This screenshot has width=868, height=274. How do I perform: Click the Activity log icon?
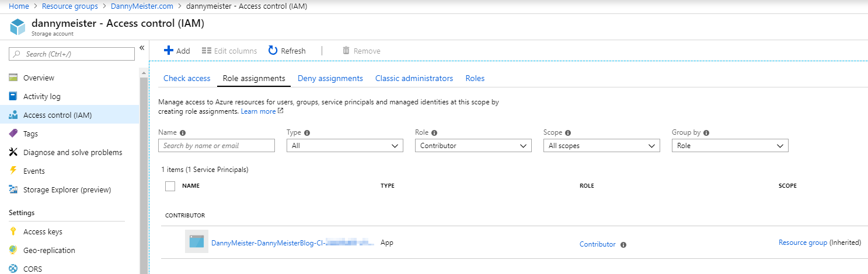coord(13,97)
